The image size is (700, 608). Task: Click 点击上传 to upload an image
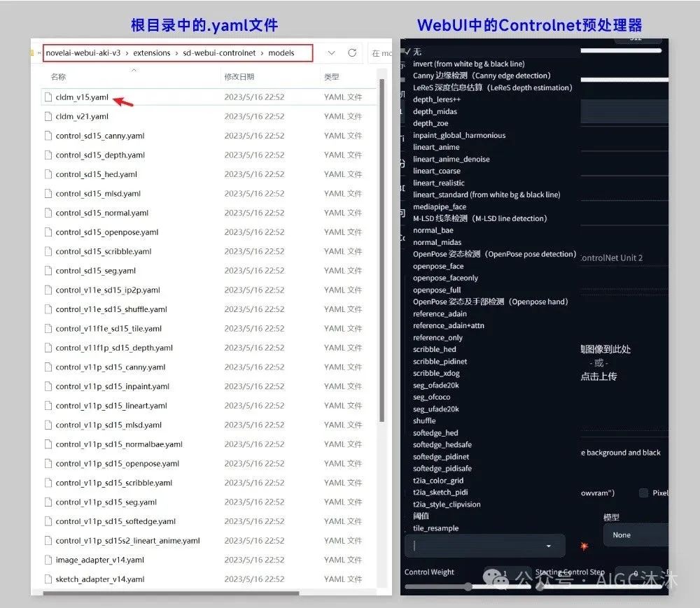pyautogui.click(x=598, y=376)
